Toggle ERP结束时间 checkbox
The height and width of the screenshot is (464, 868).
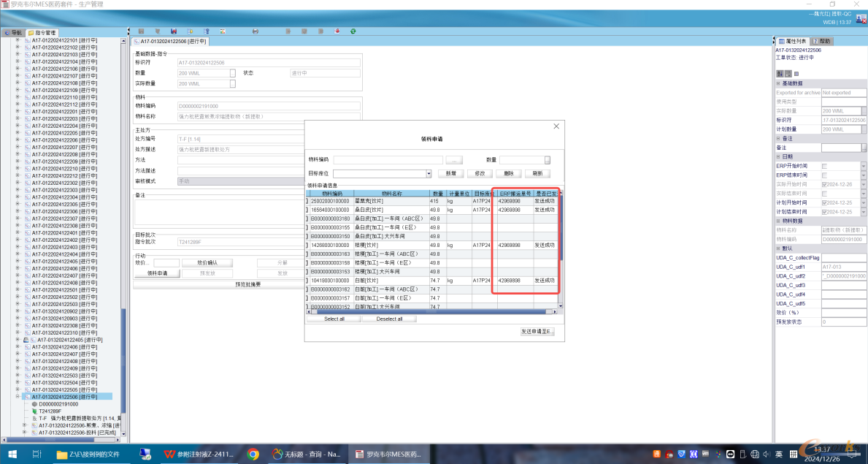pos(825,175)
